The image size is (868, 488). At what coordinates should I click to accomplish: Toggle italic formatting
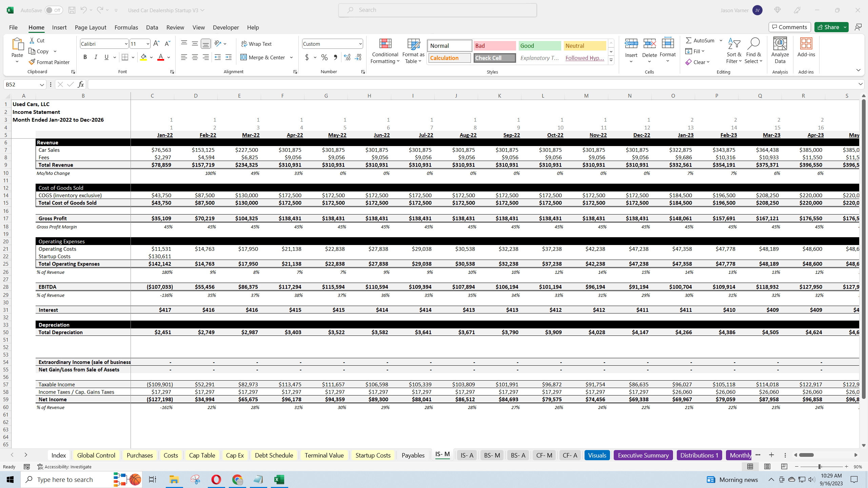click(96, 57)
